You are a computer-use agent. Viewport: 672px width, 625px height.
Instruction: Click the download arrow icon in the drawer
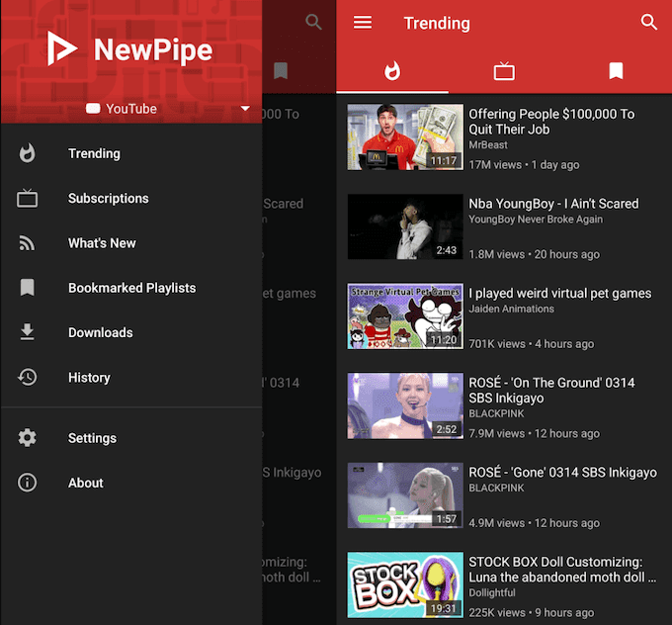pyautogui.click(x=27, y=332)
